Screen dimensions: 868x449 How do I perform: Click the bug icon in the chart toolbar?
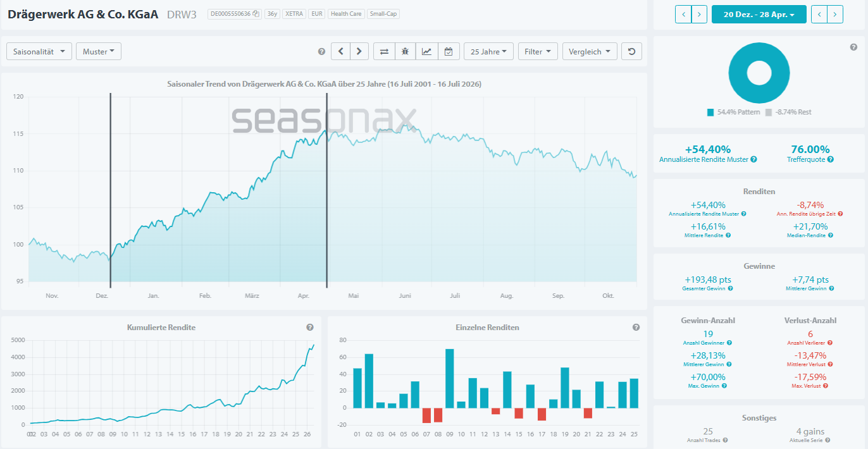pos(405,51)
